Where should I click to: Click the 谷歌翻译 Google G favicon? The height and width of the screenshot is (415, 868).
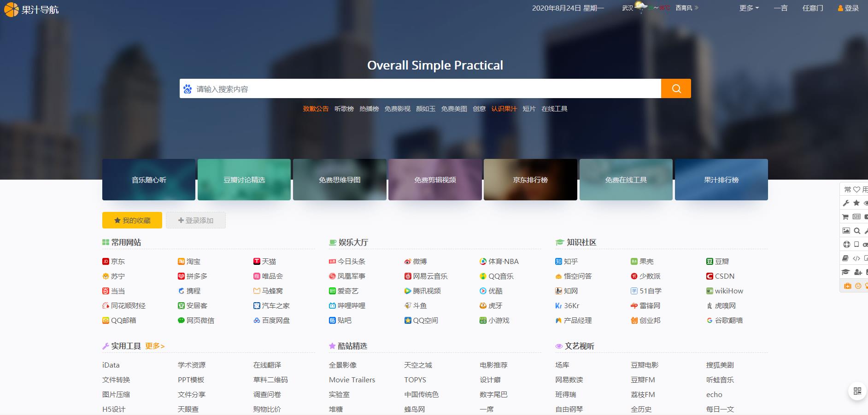[710, 320]
